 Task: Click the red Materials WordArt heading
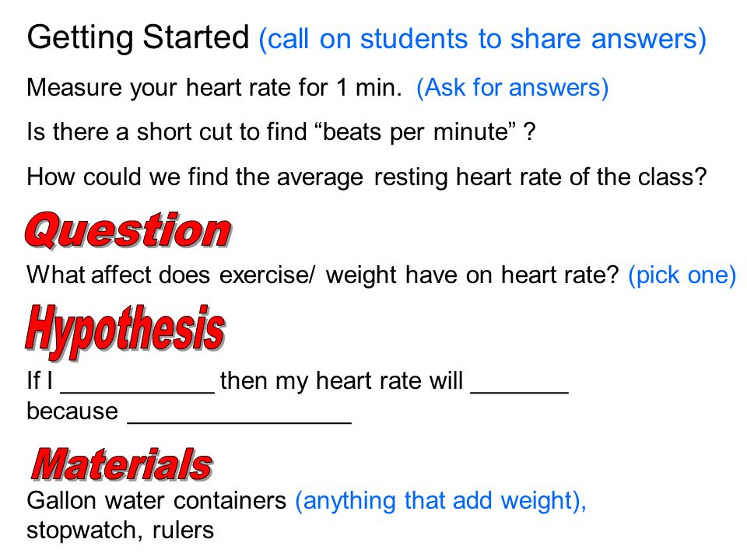click(122, 464)
